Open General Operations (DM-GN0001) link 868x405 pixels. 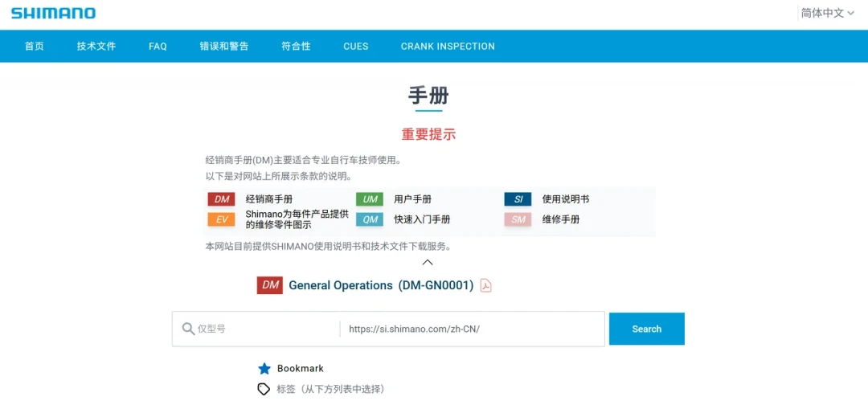click(x=382, y=285)
